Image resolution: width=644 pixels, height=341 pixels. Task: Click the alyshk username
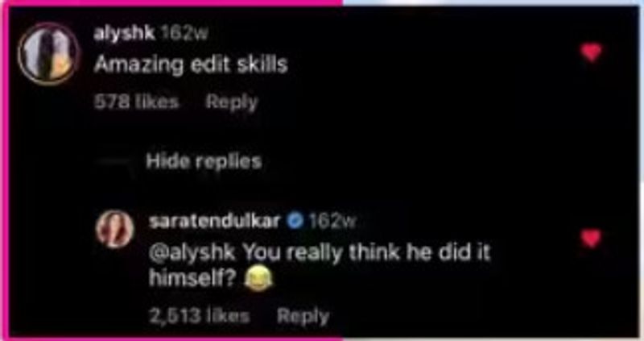[x=124, y=34]
